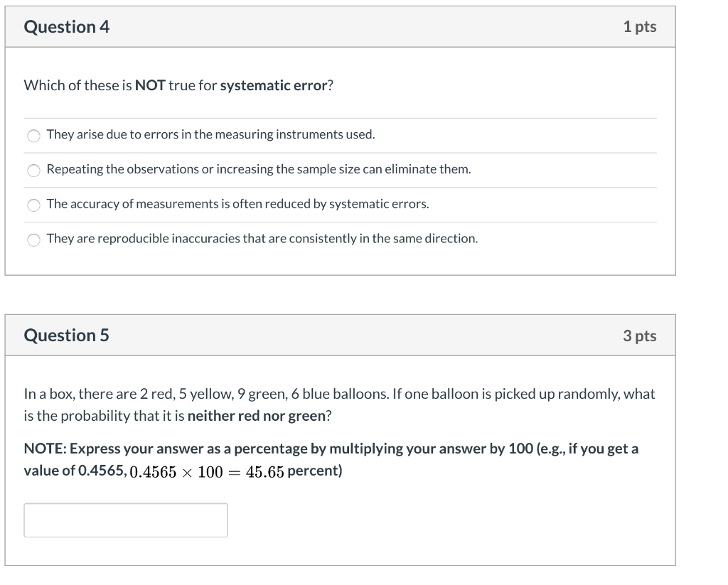Click the prompt 'Which of these is NOT true'
Screen dimensions: 728x585
[178, 85]
